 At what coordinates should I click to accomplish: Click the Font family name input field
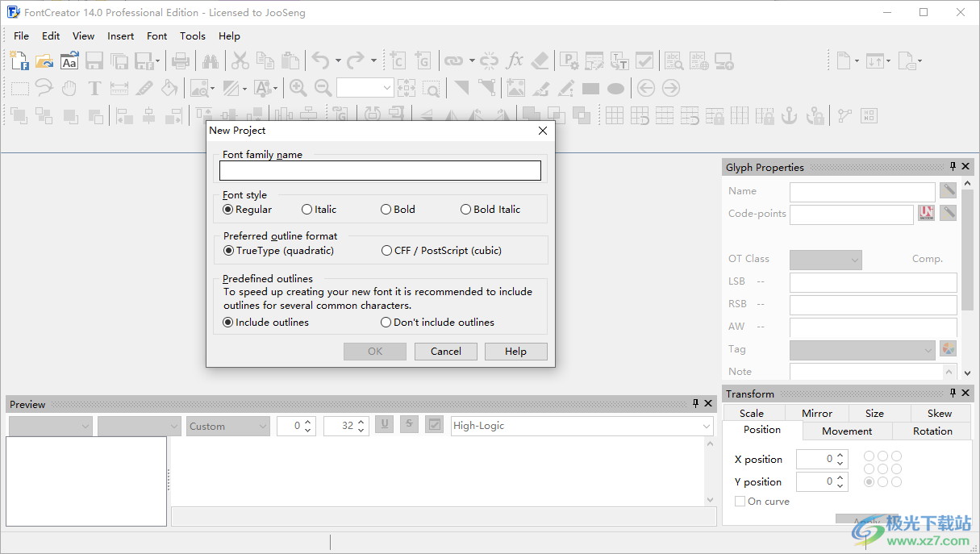click(380, 170)
